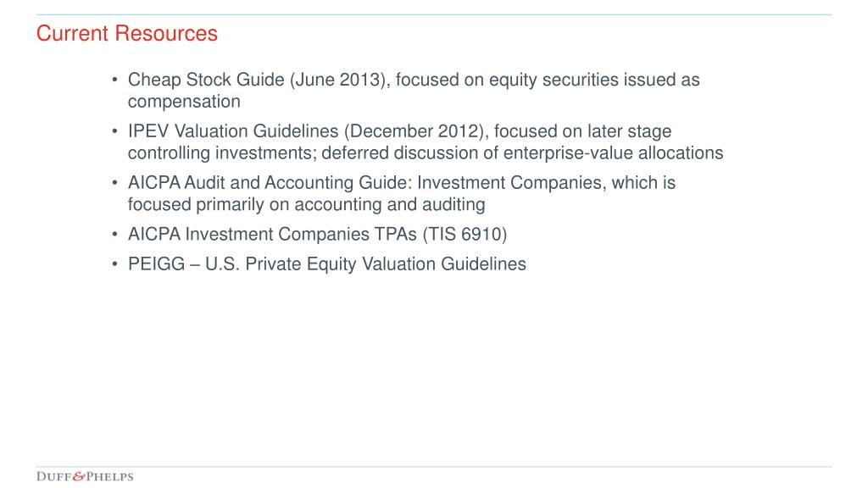Click the bullet marker beside Cheap Stock Guide
This screenshot has height=488, width=868.
[114, 80]
